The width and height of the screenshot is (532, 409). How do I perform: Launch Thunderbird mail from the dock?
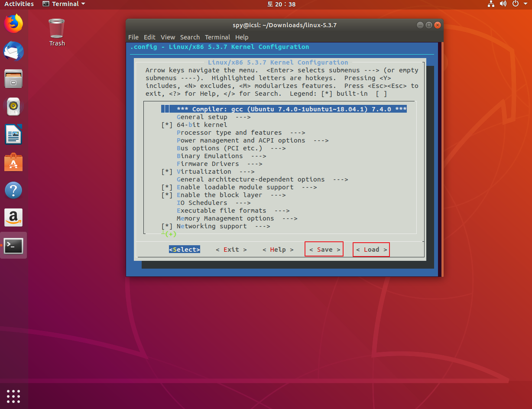(x=13, y=52)
